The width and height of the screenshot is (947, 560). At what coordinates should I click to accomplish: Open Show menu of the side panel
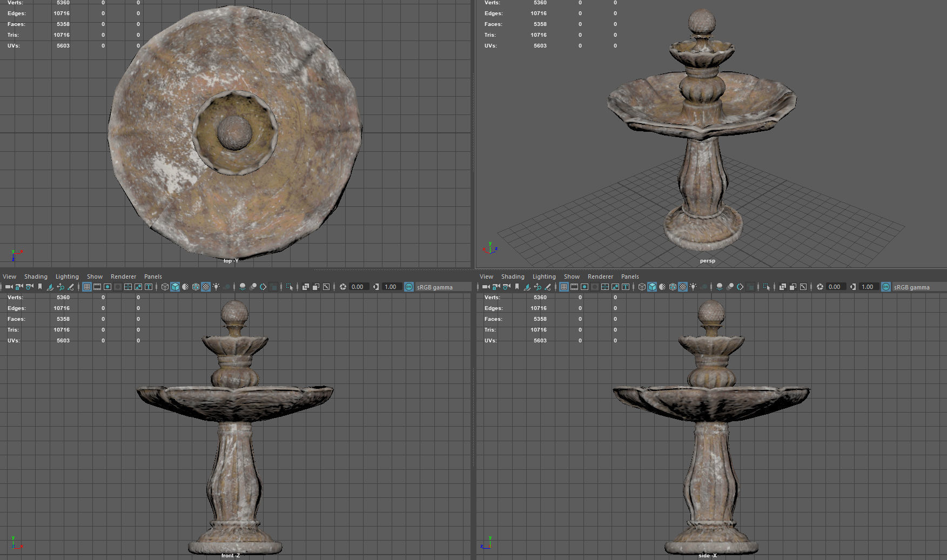[572, 276]
